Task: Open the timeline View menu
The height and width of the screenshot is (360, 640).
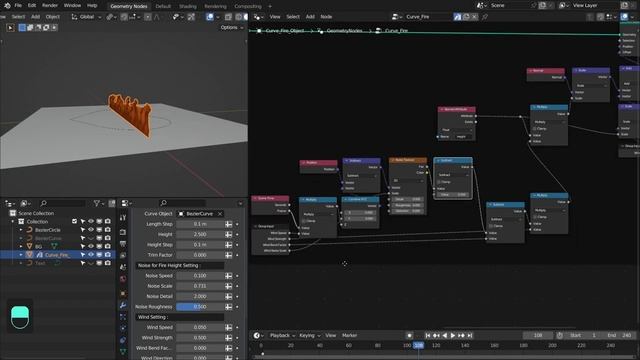Action: (331, 336)
